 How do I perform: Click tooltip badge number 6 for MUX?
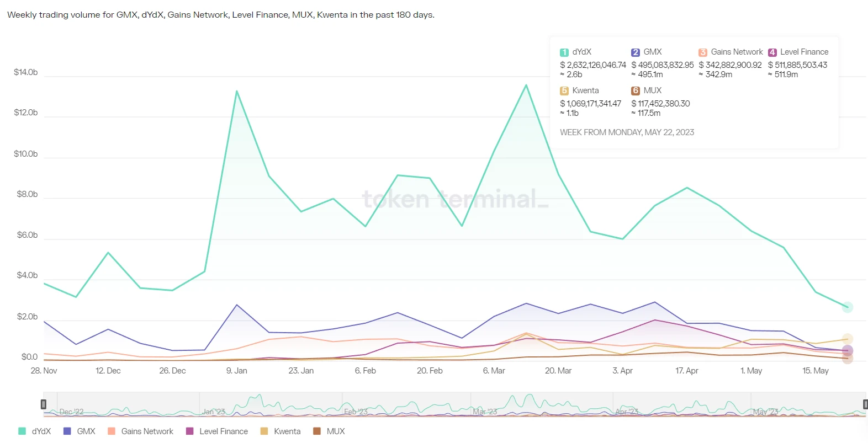(x=636, y=91)
